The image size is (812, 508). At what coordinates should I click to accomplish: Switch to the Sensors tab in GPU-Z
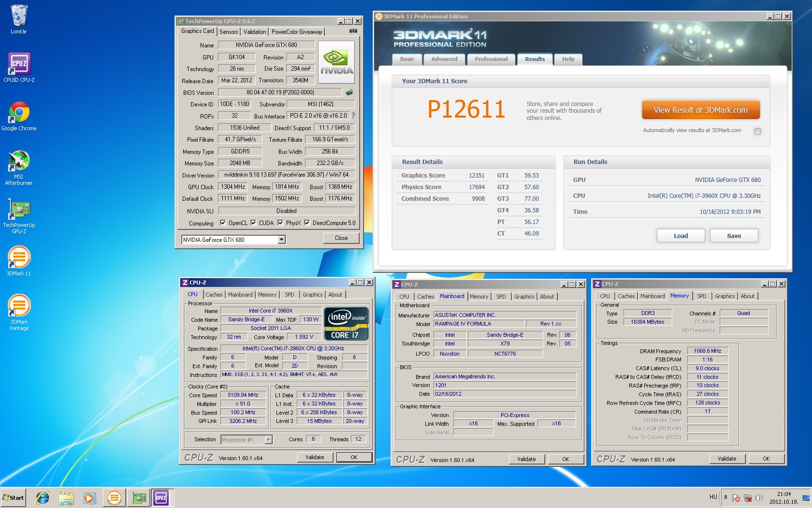tap(229, 32)
